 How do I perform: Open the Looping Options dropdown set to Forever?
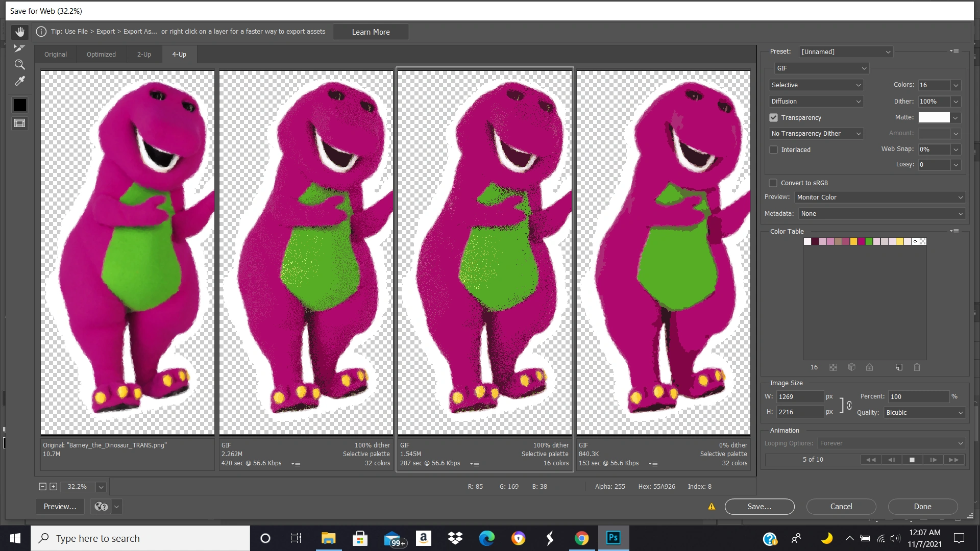pos(891,443)
